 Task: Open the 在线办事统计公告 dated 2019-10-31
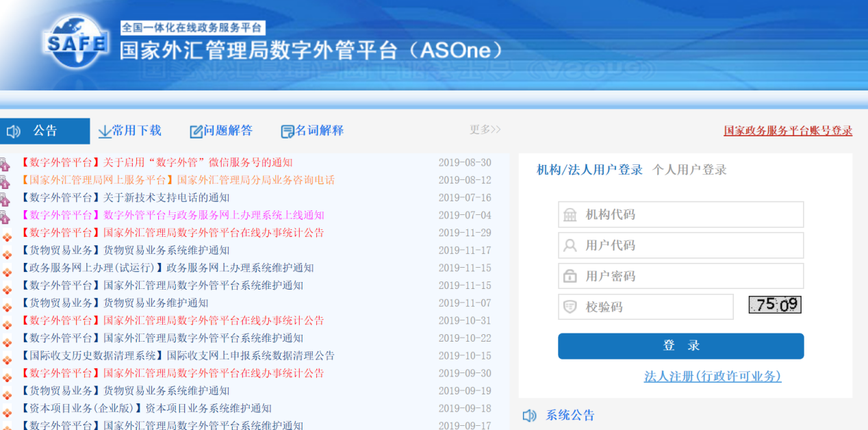(x=172, y=320)
